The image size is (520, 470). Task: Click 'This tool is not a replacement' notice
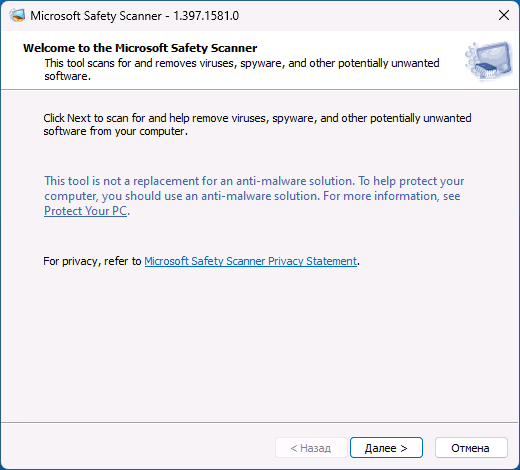point(254,196)
